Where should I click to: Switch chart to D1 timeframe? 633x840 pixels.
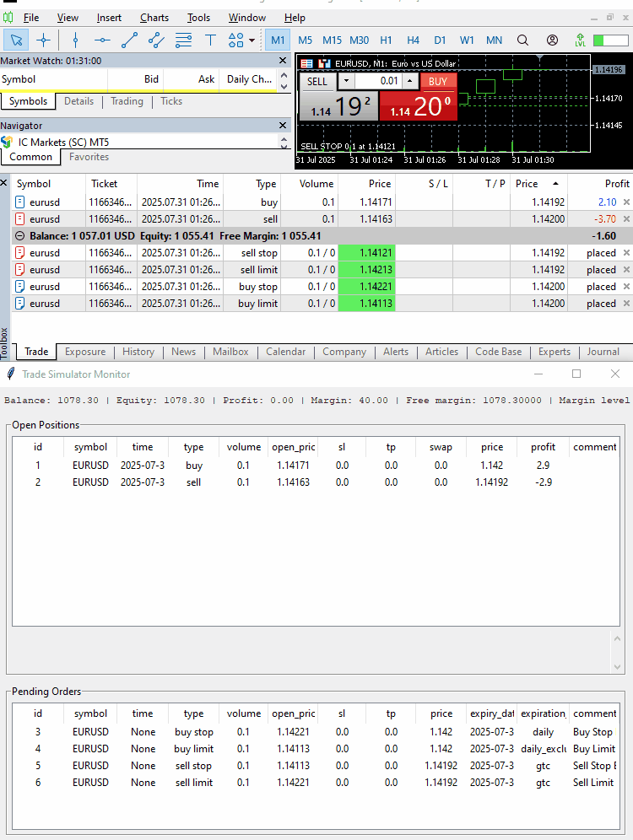coord(440,40)
